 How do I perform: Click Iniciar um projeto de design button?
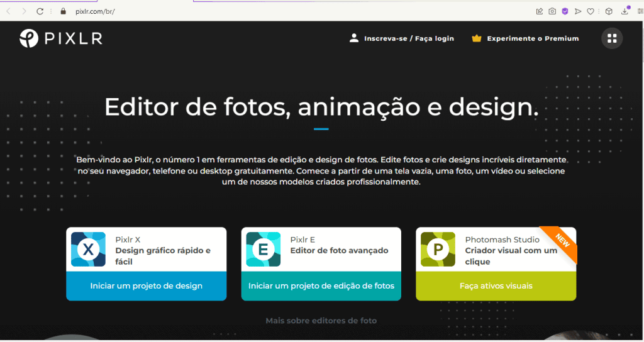coord(146,286)
